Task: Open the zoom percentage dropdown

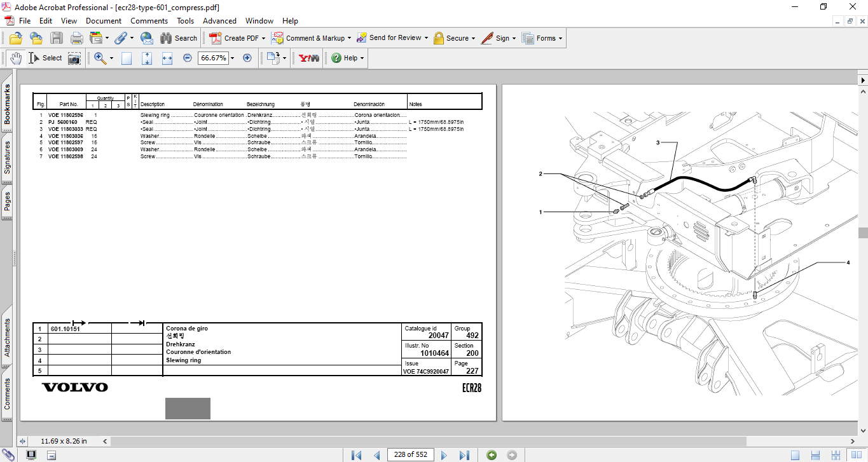Action: click(232, 58)
